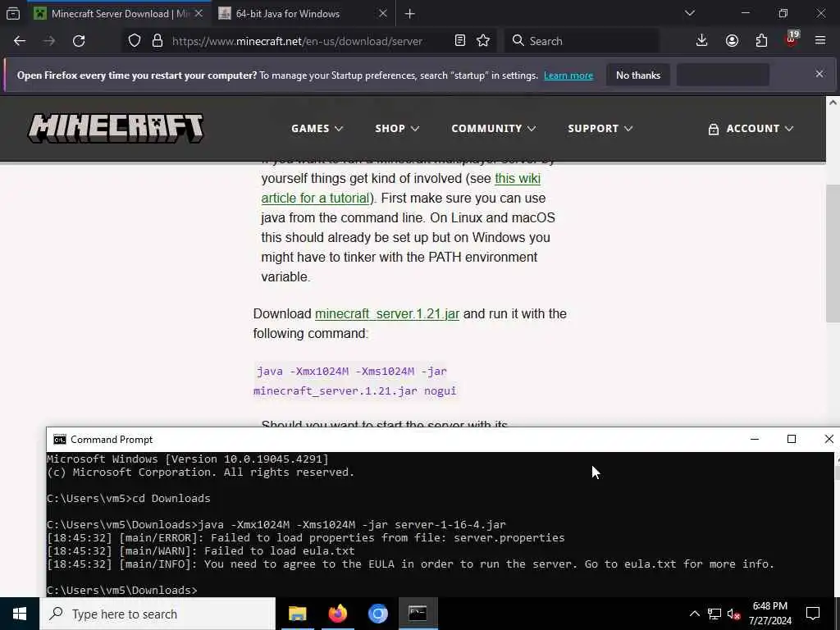Reload the current page
This screenshot has height=630, width=840.
tap(79, 41)
